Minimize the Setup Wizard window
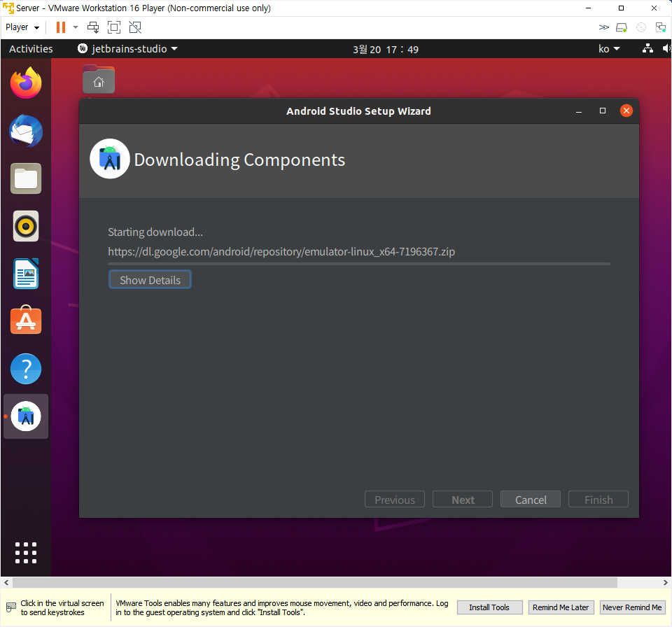 (579, 111)
